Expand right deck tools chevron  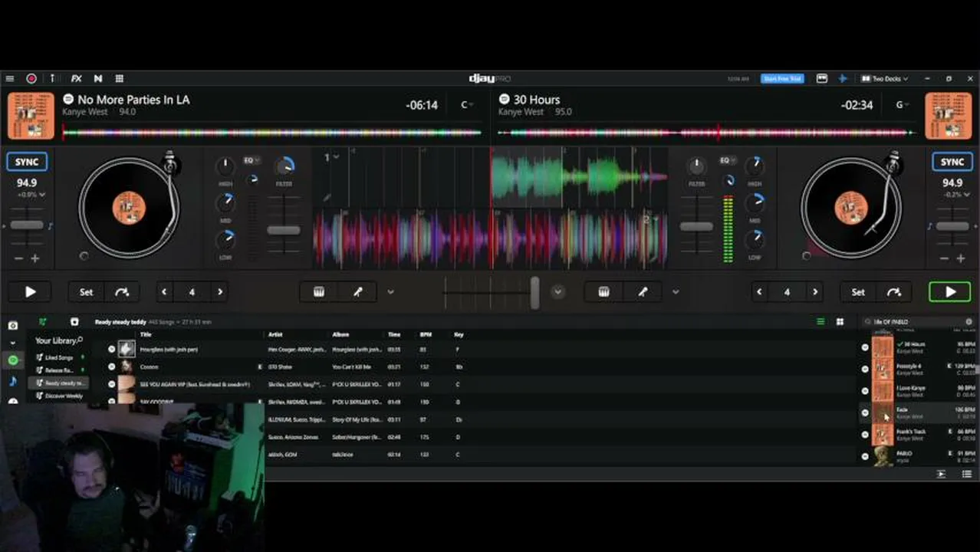pyautogui.click(x=676, y=292)
